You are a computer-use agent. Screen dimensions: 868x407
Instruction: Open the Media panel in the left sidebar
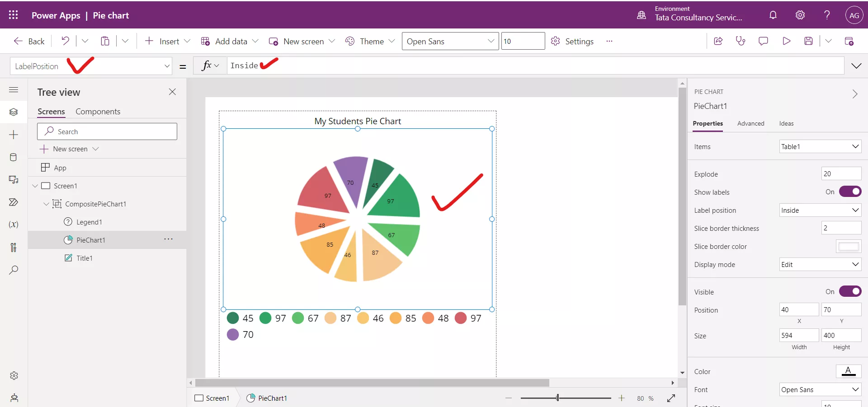coord(14,180)
